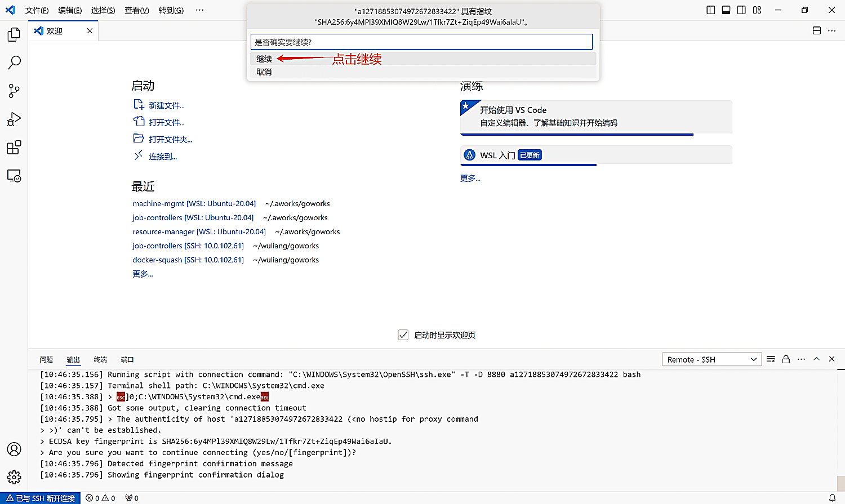This screenshot has width=845, height=504.
Task: Click 继续 to confirm fingerprint
Action: tap(423, 59)
